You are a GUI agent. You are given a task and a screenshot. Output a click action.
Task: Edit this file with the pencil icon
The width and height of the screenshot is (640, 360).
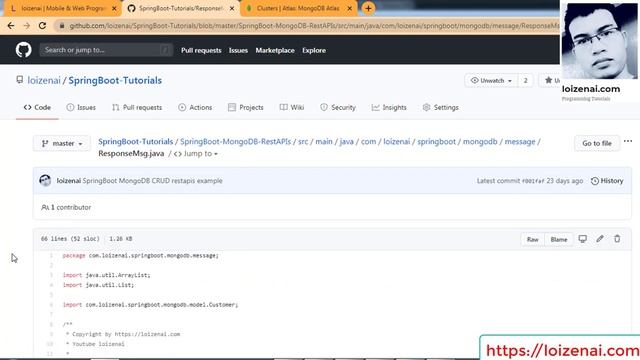(600, 239)
